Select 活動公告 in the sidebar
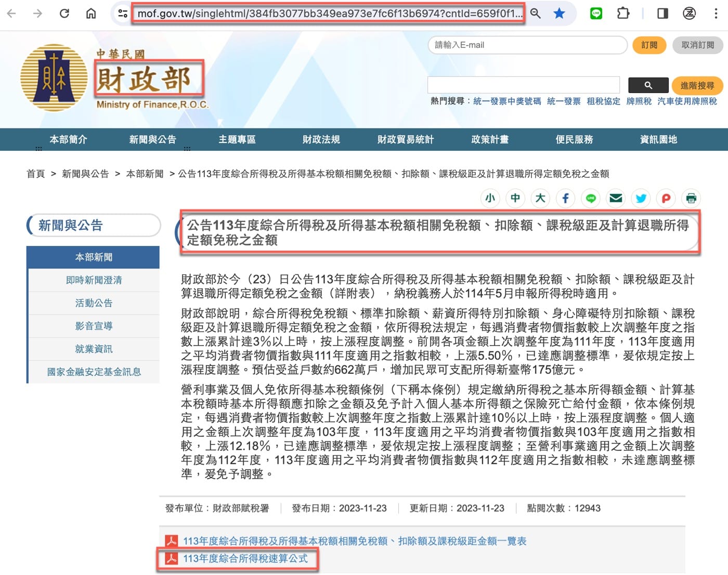Screen dimensions: 728x575 point(94,303)
